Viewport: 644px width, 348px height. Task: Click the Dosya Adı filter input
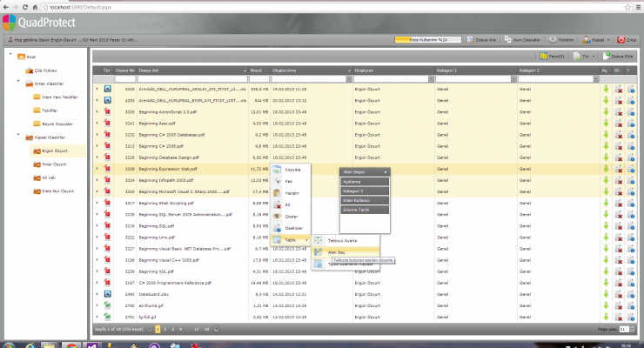click(192, 79)
